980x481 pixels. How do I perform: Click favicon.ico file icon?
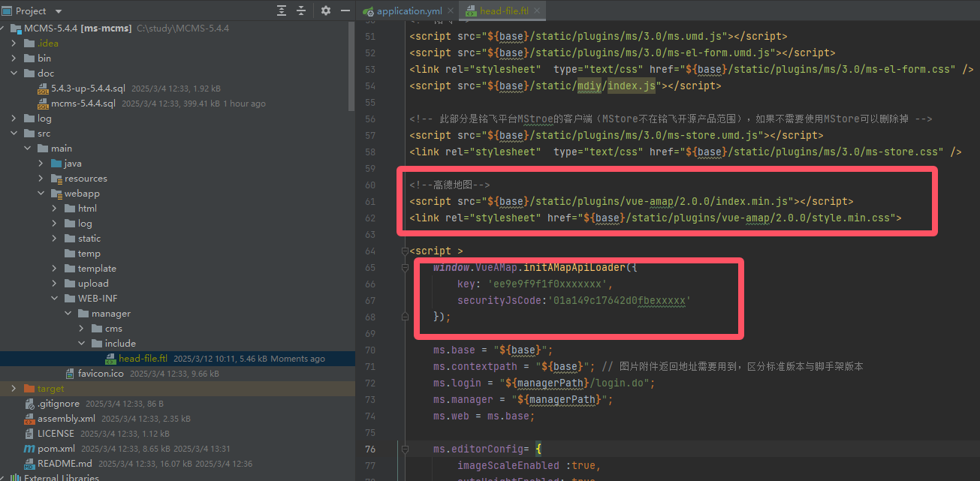(70, 374)
